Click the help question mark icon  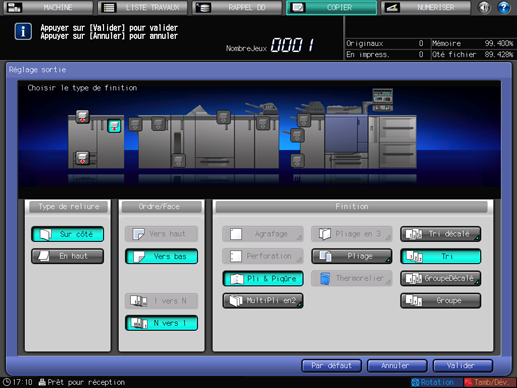(x=503, y=7)
